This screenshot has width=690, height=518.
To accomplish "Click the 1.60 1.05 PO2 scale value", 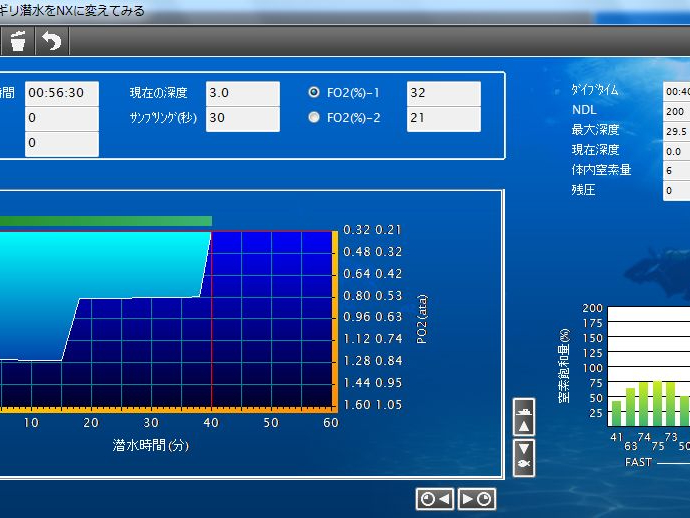I will pyautogui.click(x=372, y=404).
